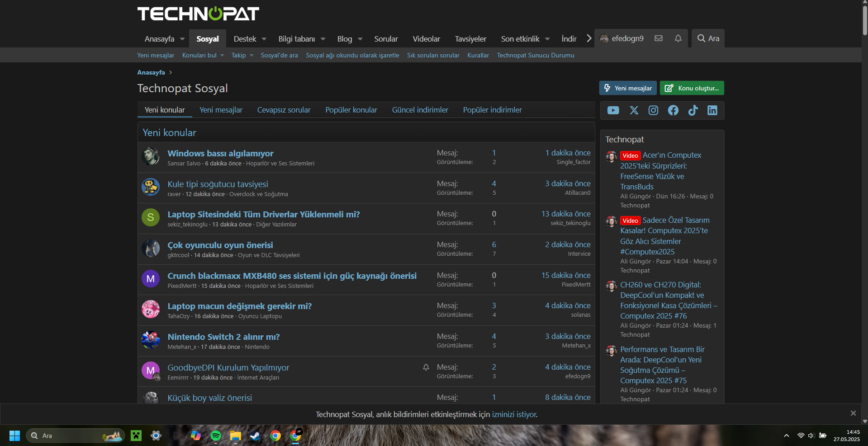The image size is (868, 446).
Task: Open the TikTok social icon
Action: coord(693,110)
